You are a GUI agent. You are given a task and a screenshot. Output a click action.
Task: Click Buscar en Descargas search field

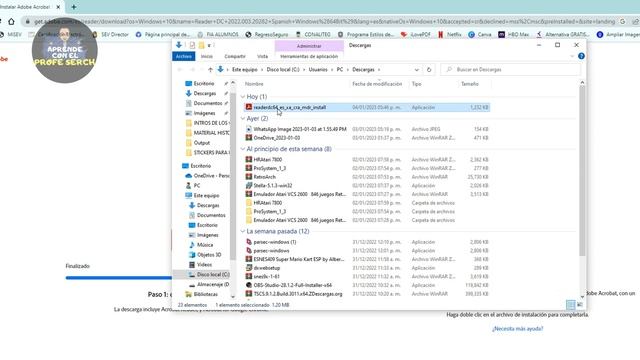[x=510, y=70]
